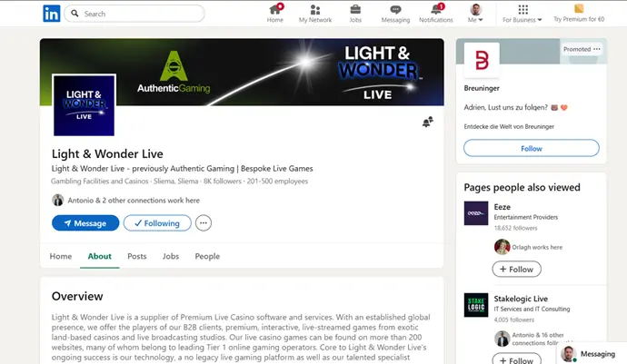Click the Overview heading

point(77,296)
